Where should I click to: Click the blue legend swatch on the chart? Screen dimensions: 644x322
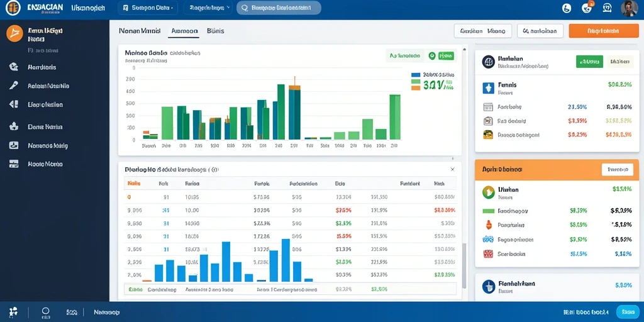pos(415,75)
